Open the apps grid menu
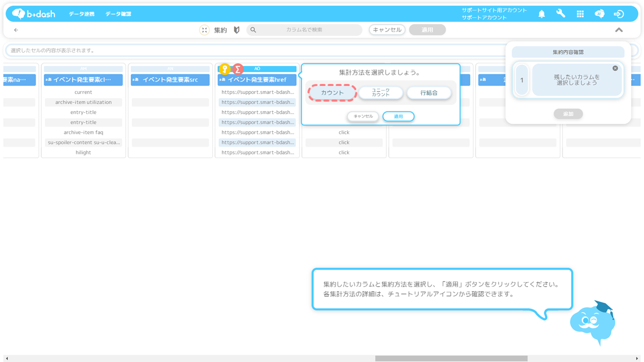 580,14
